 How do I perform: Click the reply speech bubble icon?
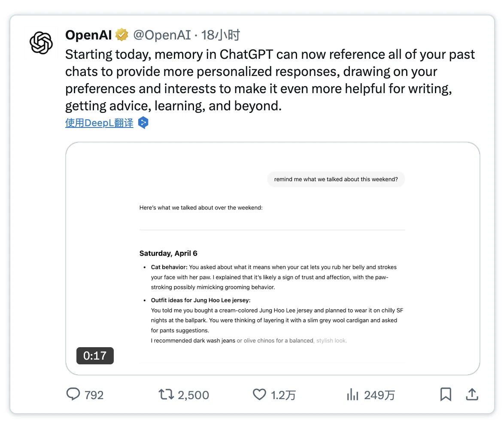[73, 394]
